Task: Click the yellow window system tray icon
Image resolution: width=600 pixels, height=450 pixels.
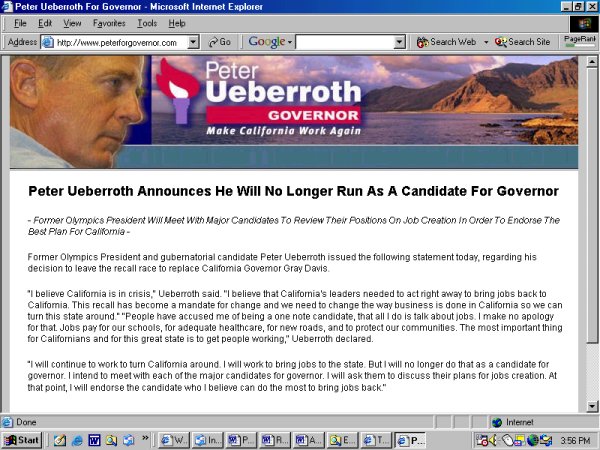Action: (519, 440)
